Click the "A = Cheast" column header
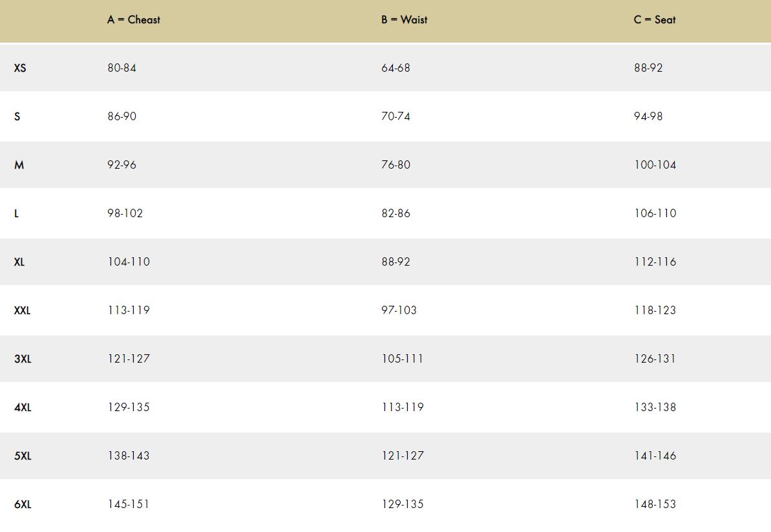 click(134, 19)
